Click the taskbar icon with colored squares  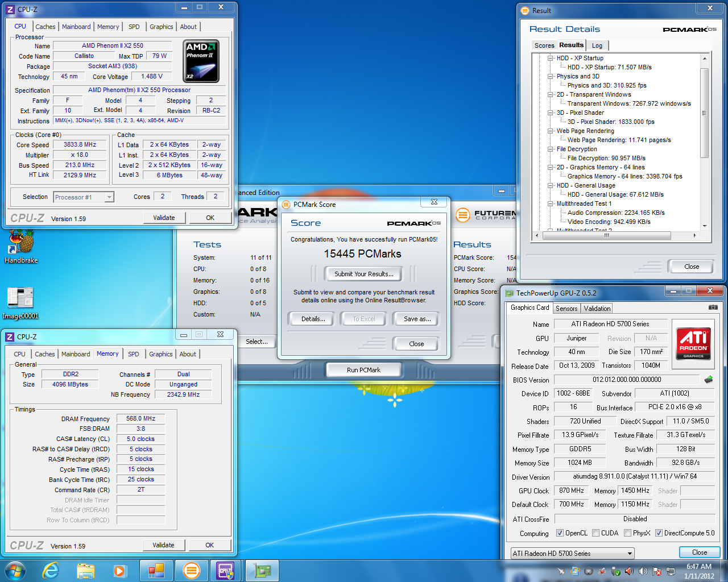coord(156,571)
